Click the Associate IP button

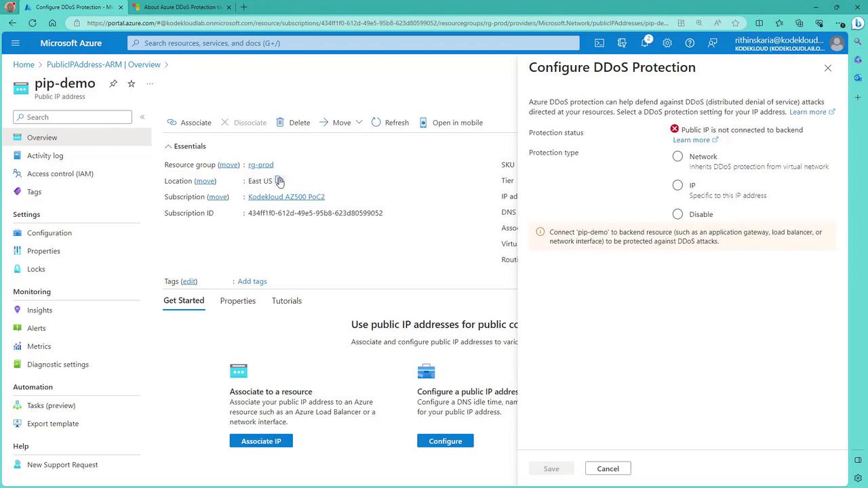[x=261, y=441]
